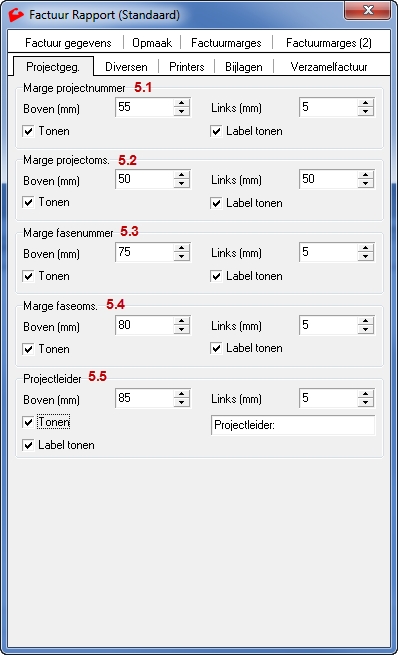Image resolution: width=398 pixels, height=655 pixels.
Task: Click the red app icon in title bar
Action: 16,15
